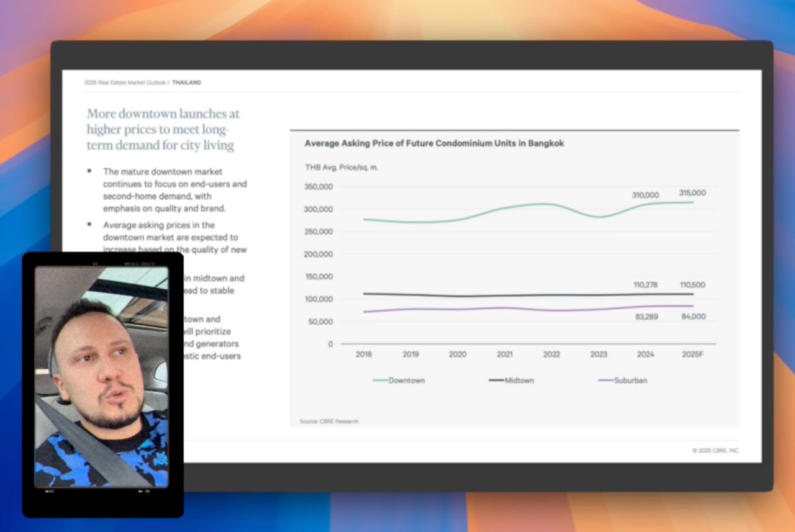The width and height of the screenshot is (795, 532).
Task: Click the '2021' x-axis label
Action: tap(505, 354)
